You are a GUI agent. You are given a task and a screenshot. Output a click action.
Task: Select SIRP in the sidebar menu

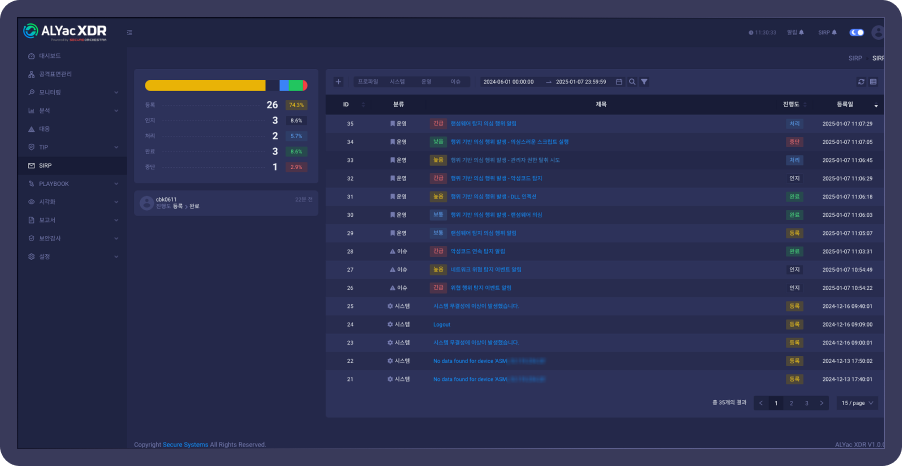(46, 165)
